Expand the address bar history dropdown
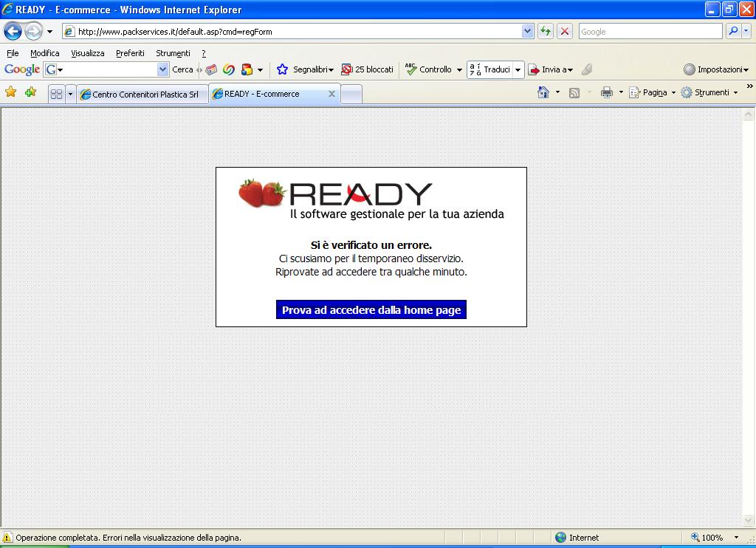The image size is (756, 548). (527, 32)
